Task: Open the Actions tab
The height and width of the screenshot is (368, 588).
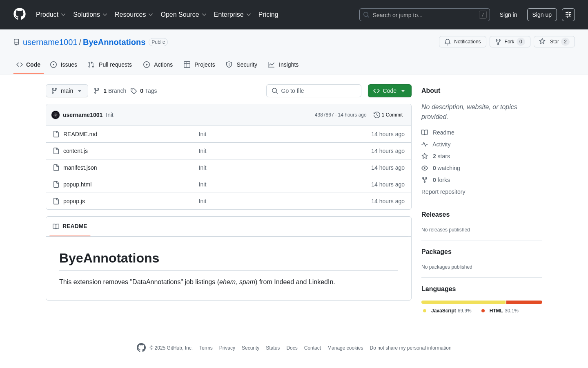Action: (x=158, y=65)
